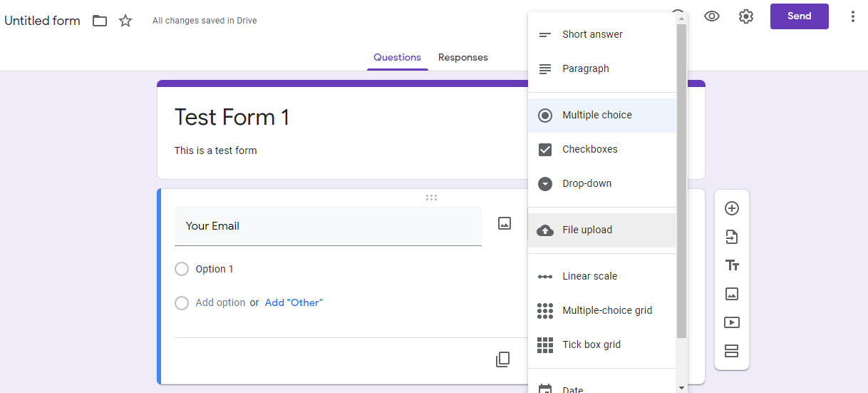The height and width of the screenshot is (393, 868).
Task: Open preview with the eye icon
Action: [x=711, y=16]
